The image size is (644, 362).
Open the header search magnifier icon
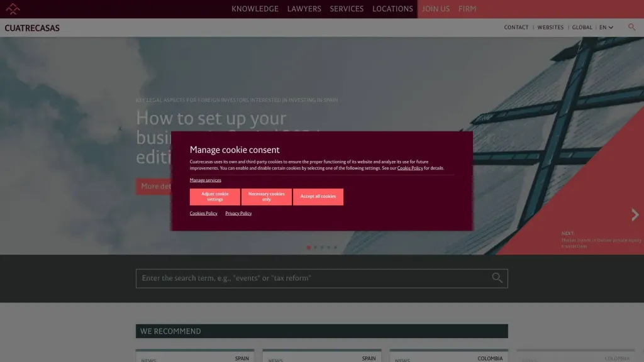click(x=631, y=27)
